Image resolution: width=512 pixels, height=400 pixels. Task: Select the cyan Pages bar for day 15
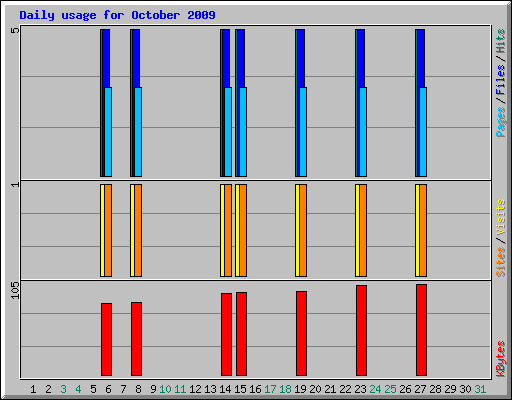point(243,132)
